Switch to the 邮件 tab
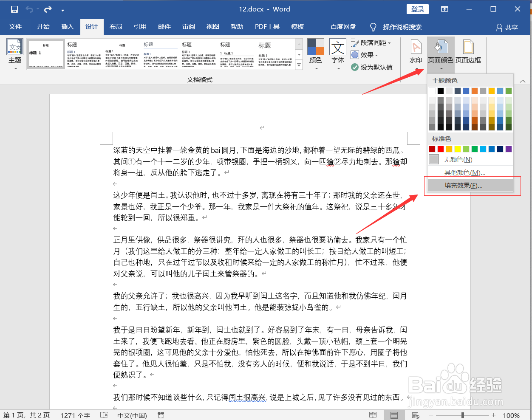The width and height of the screenshot is (532, 420). point(164,27)
